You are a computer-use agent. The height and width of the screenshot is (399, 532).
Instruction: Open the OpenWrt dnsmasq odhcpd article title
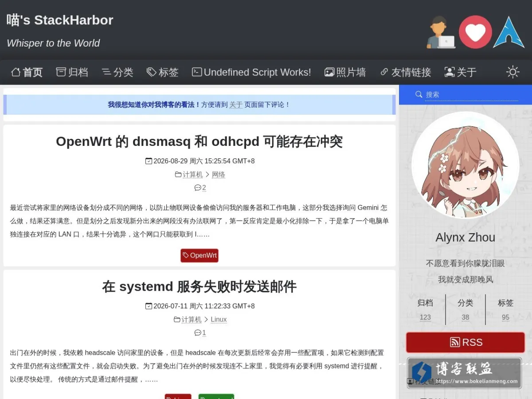pos(199,141)
